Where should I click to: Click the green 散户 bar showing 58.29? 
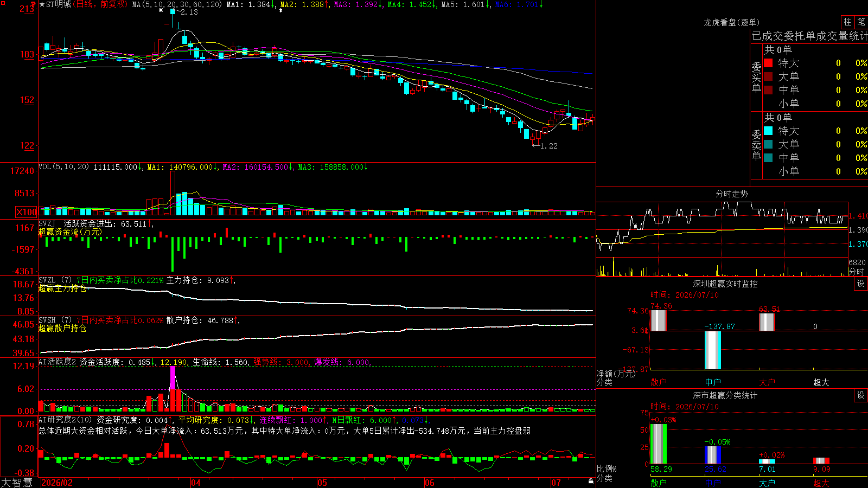(659, 444)
